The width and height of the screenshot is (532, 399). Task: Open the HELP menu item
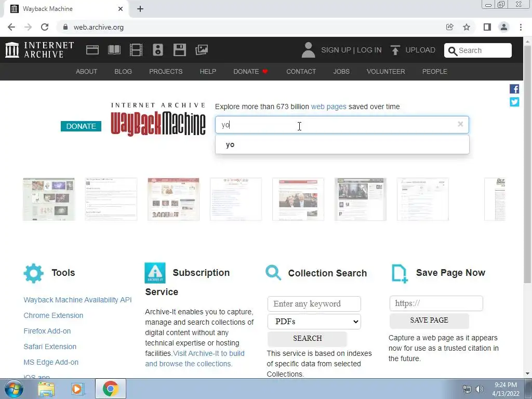coord(208,72)
